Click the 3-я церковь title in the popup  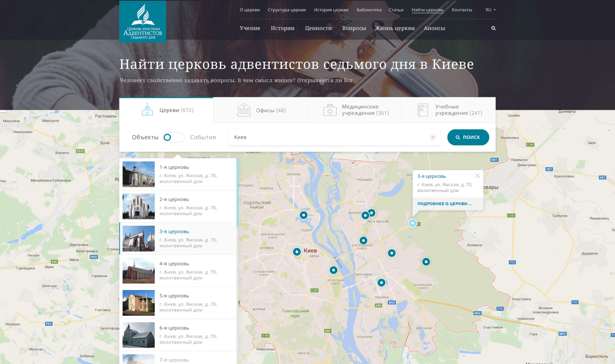(432, 176)
